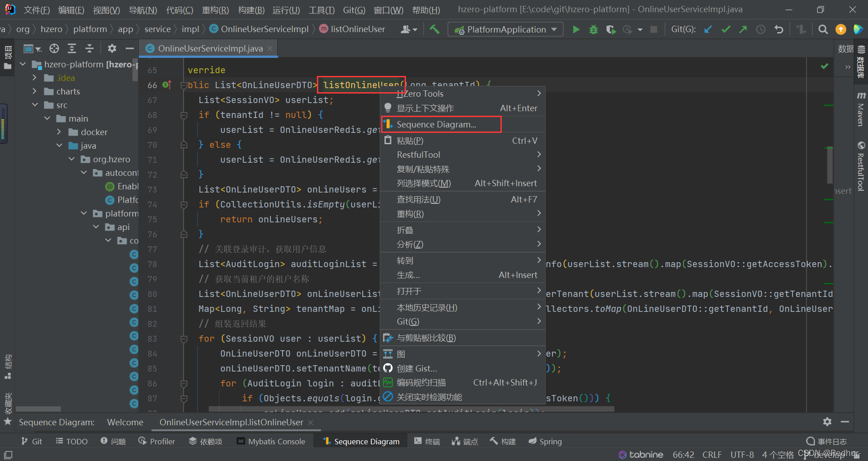Click UTF-8 encoding in status bar
This screenshot has height=461, width=868.
(742, 454)
